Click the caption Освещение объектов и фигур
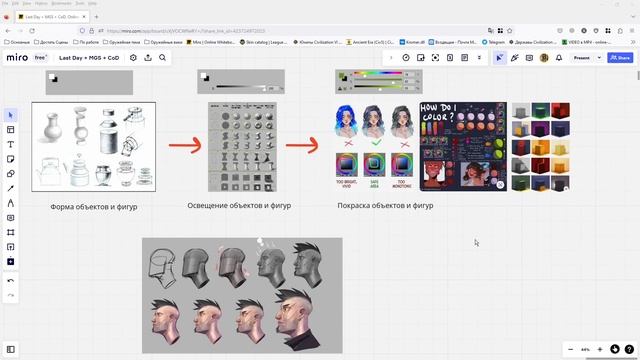 [239, 206]
